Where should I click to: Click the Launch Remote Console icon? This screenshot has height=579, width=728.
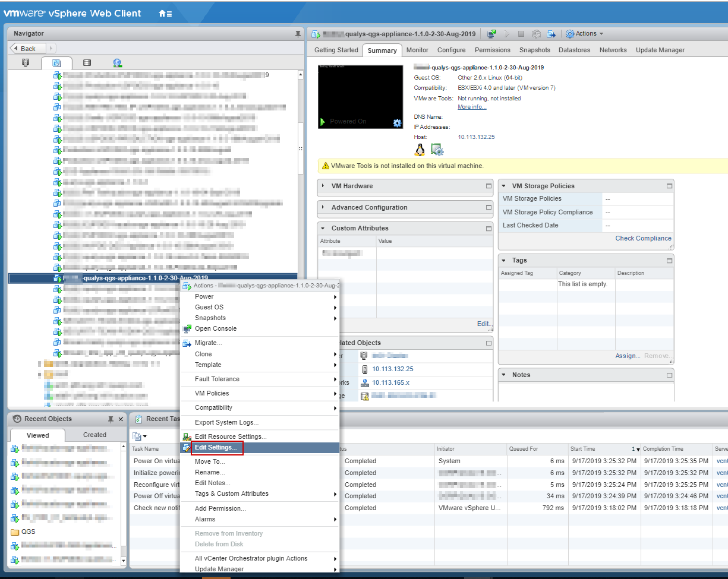(490, 34)
